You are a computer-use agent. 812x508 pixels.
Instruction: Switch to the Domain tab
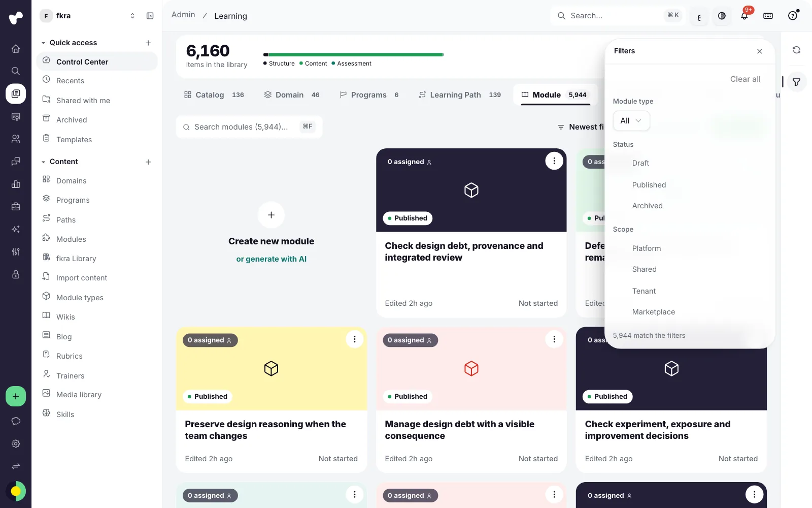[292, 95]
